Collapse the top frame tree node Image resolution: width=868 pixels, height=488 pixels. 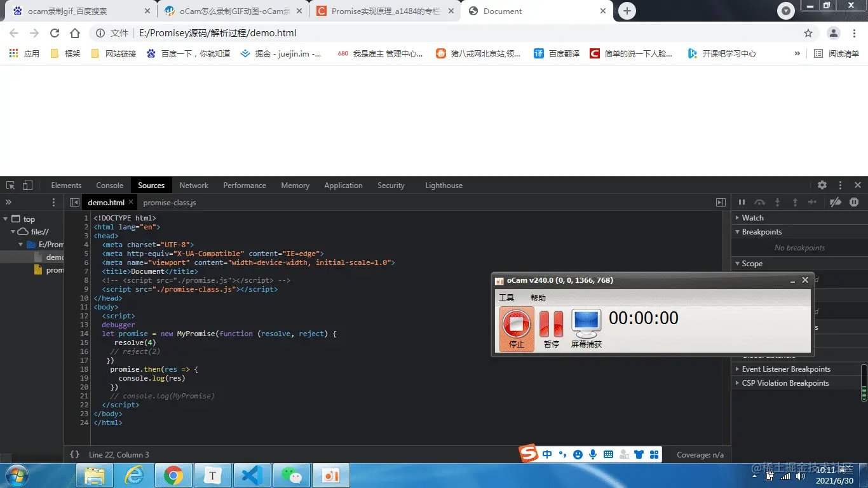pos(6,219)
